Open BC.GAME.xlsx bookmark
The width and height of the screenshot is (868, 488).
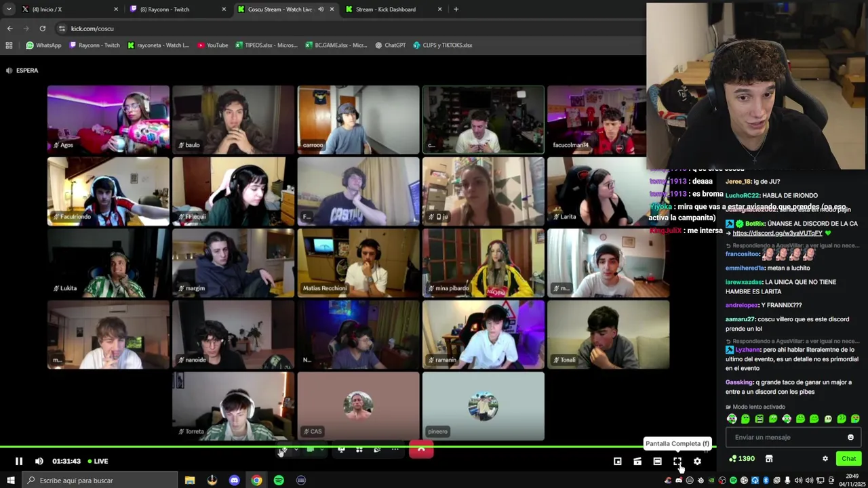(x=336, y=45)
